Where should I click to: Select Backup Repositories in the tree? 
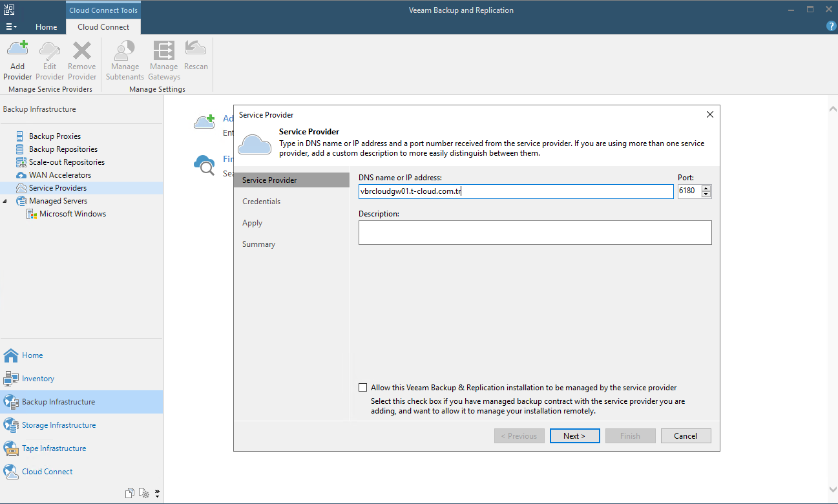pos(63,149)
